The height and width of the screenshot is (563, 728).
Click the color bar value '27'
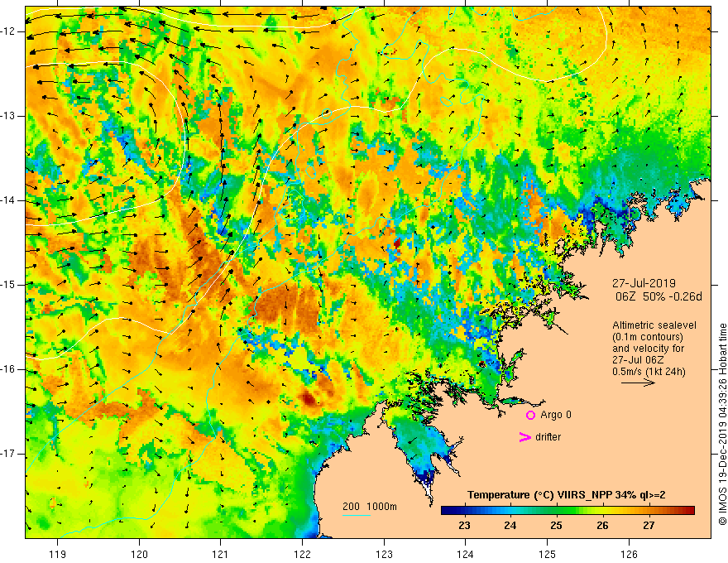pos(649,526)
